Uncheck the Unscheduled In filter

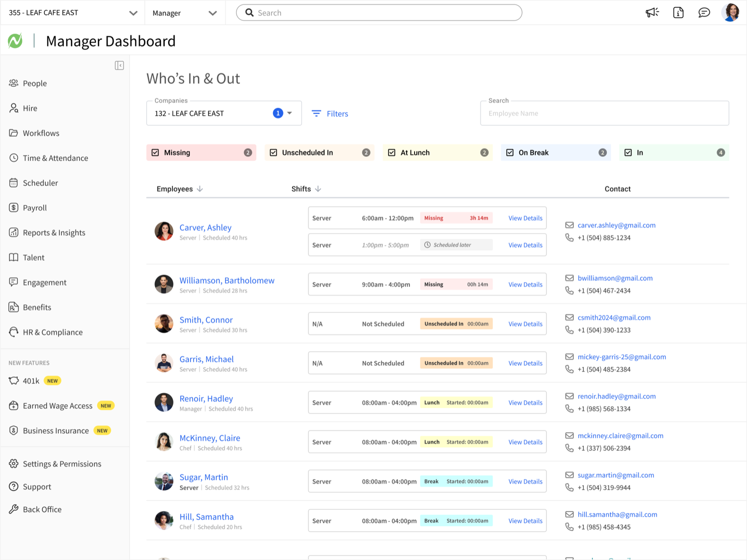[273, 152]
